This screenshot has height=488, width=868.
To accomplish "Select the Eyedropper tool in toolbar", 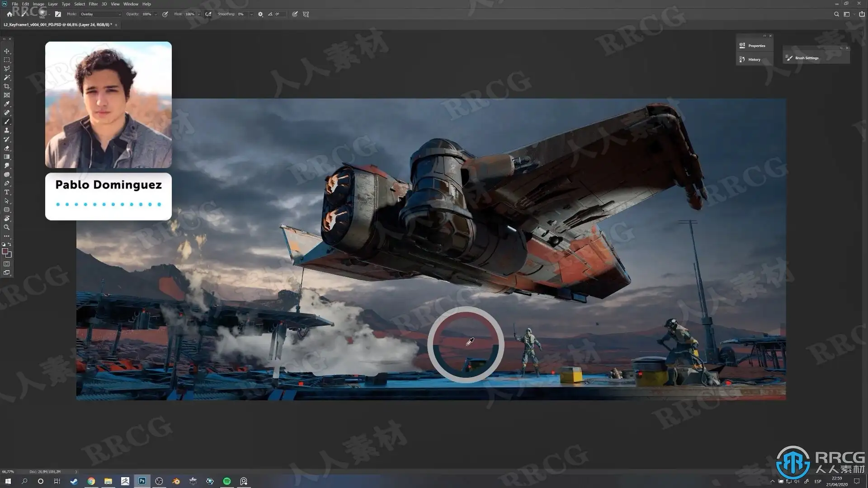I will [7, 104].
